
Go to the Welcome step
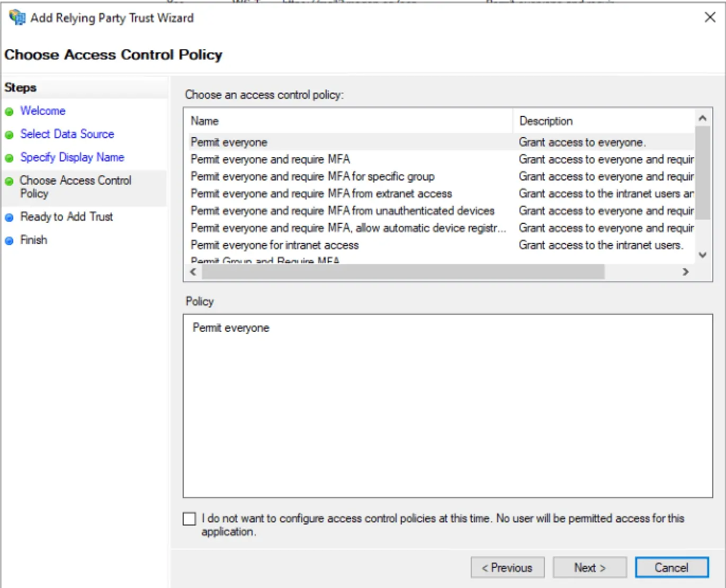[43, 111]
